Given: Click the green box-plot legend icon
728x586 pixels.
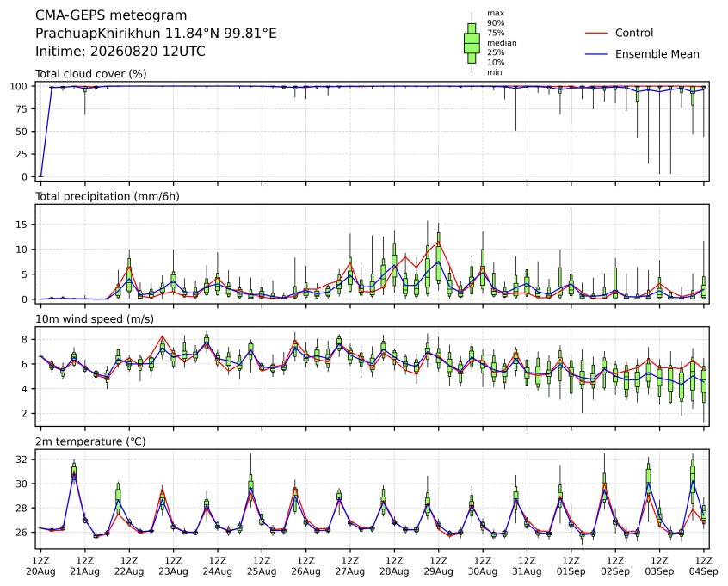Looking at the screenshot, I should pyautogui.click(x=472, y=43).
